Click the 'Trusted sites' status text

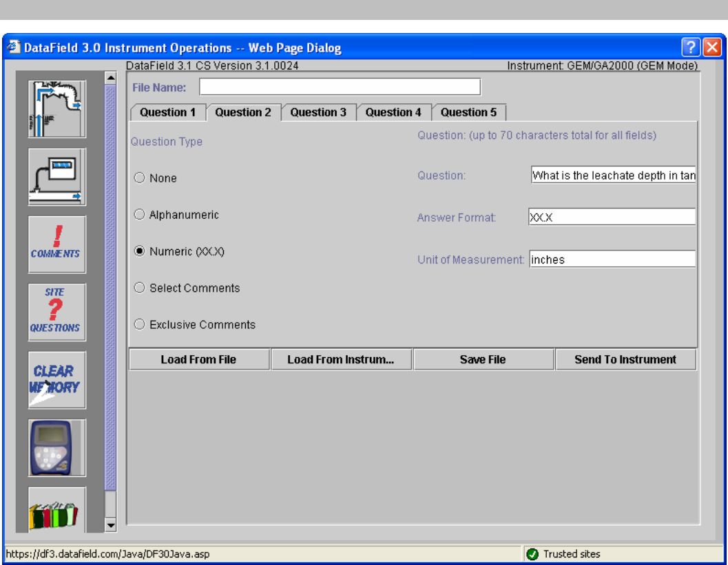pos(572,554)
